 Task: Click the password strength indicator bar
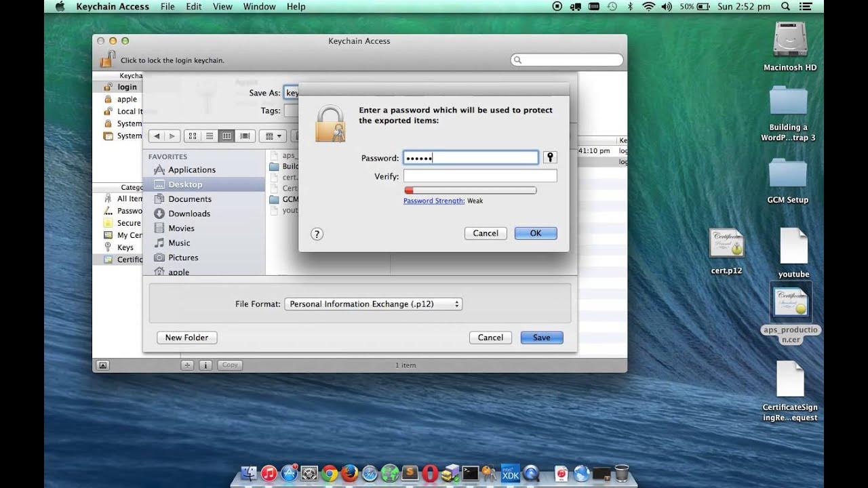470,190
